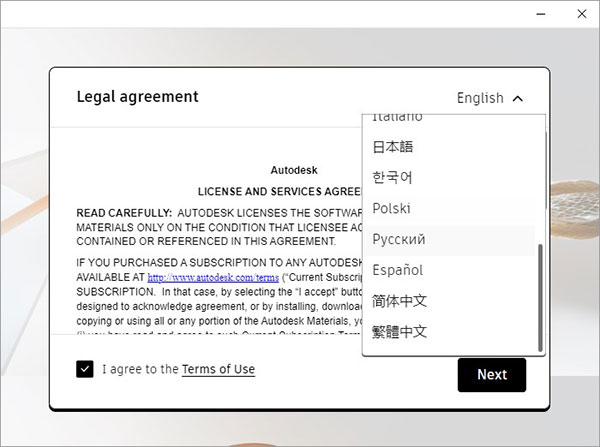Viewport: 600px width, 447px height.
Task: Click the Legal agreement heading
Action: coord(137,97)
